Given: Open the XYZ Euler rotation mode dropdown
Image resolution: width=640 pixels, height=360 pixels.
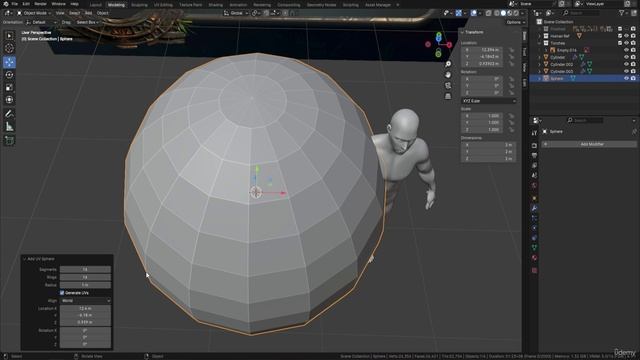Looking at the screenshot, I should (489, 101).
